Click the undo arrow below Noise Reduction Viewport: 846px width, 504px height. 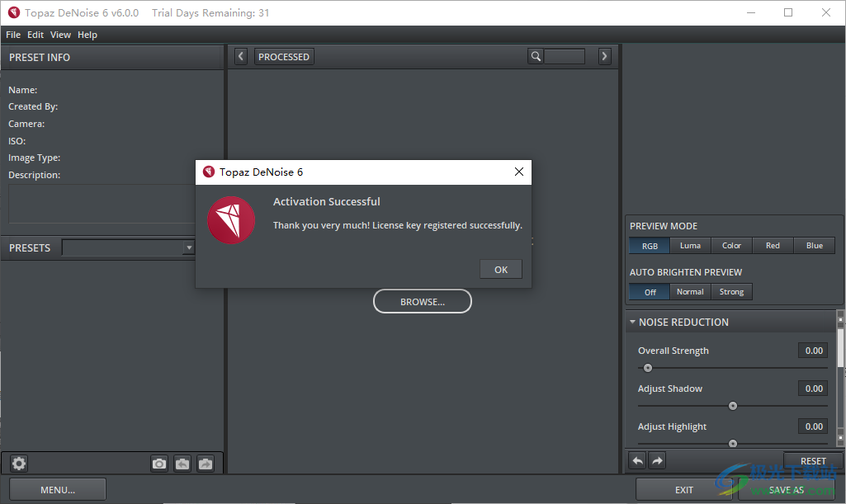pos(637,460)
